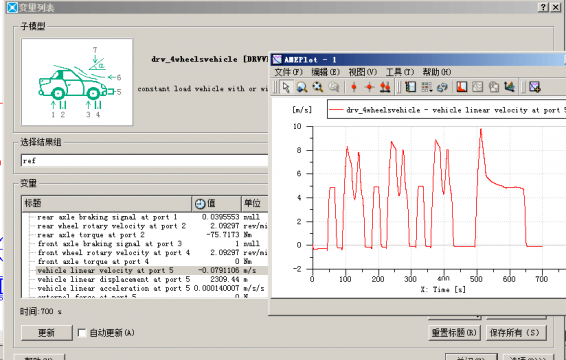Viewport: 566px width, 360px height.
Task: Add a crosshair cursor marker on plot
Action: click(369, 87)
